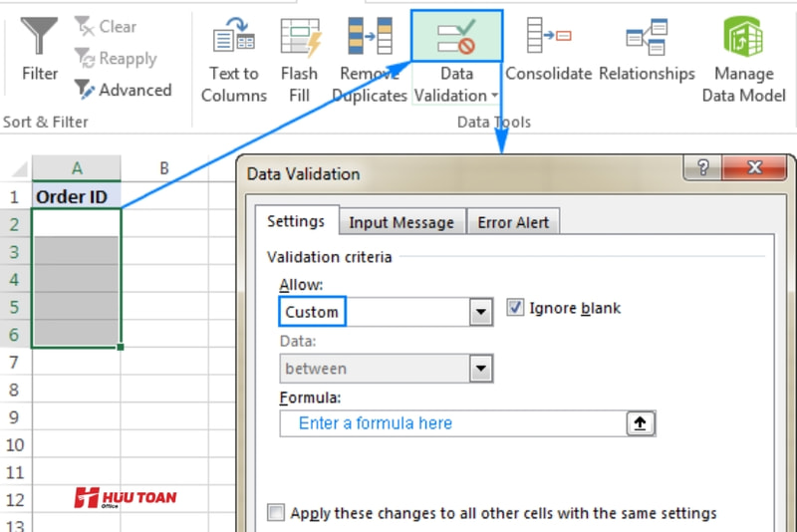Select row 12 header
This screenshot has height=532, width=797.
tap(14, 500)
